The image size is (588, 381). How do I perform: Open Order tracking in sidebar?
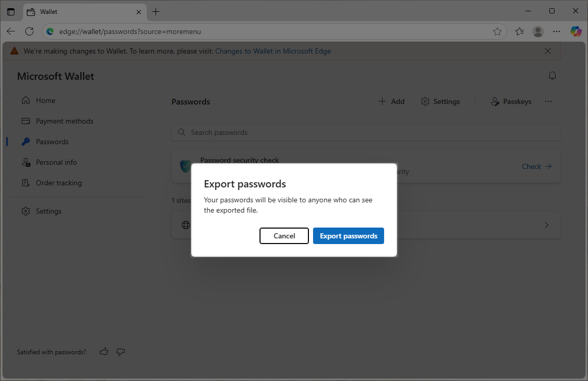(x=59, y=183)
